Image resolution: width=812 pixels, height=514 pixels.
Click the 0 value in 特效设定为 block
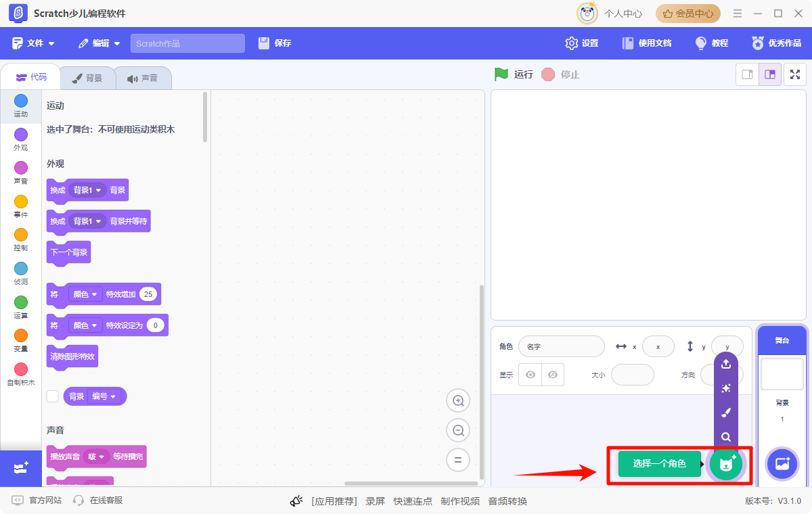click(x=156, y=325)
